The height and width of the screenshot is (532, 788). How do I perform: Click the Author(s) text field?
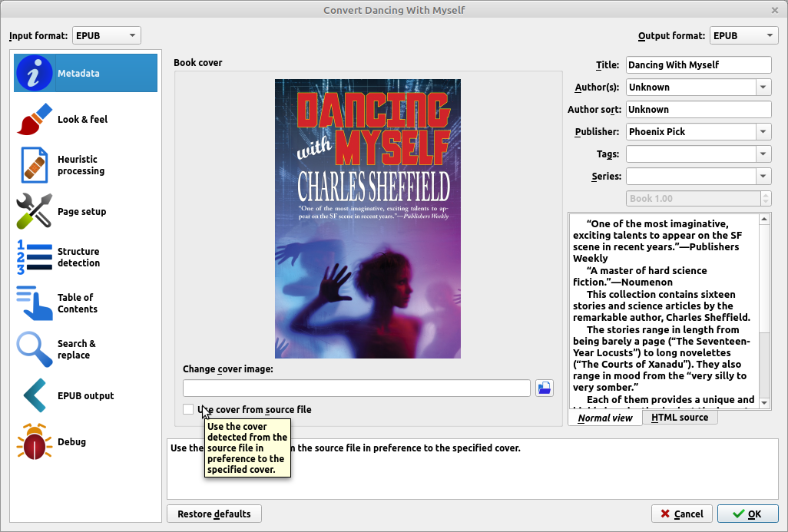tap(691, 88)
